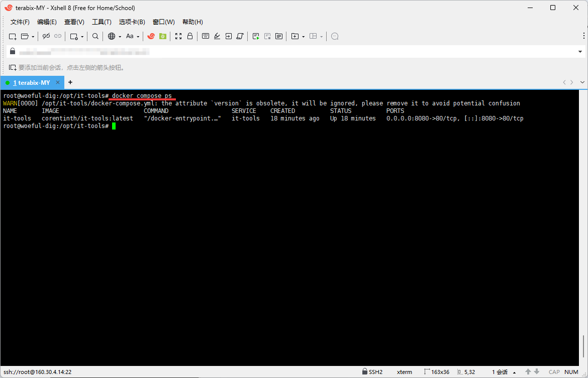Viewport: 588px width, 378px height.
Task: Open the 工具(T) menu
Action: [102, 22]
